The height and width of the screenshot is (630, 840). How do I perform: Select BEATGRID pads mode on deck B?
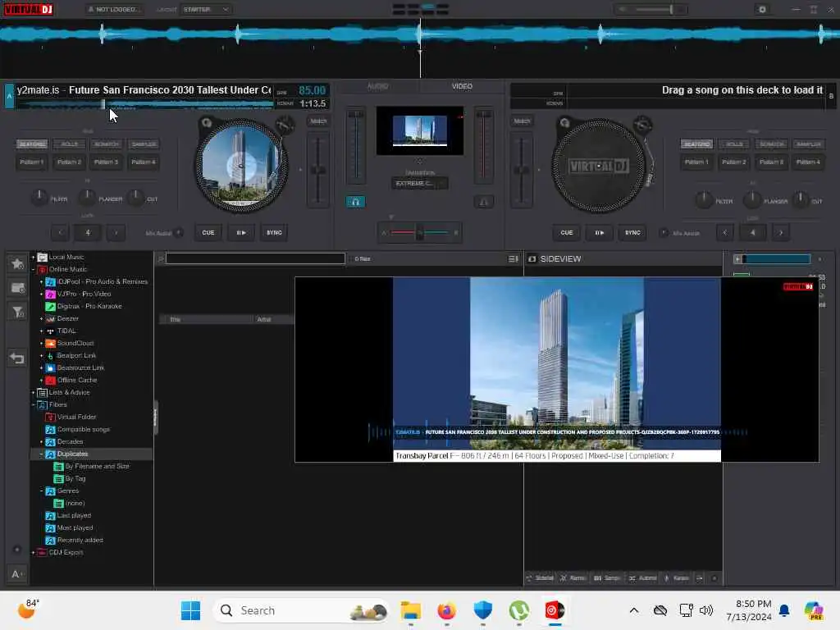(696, 144)
